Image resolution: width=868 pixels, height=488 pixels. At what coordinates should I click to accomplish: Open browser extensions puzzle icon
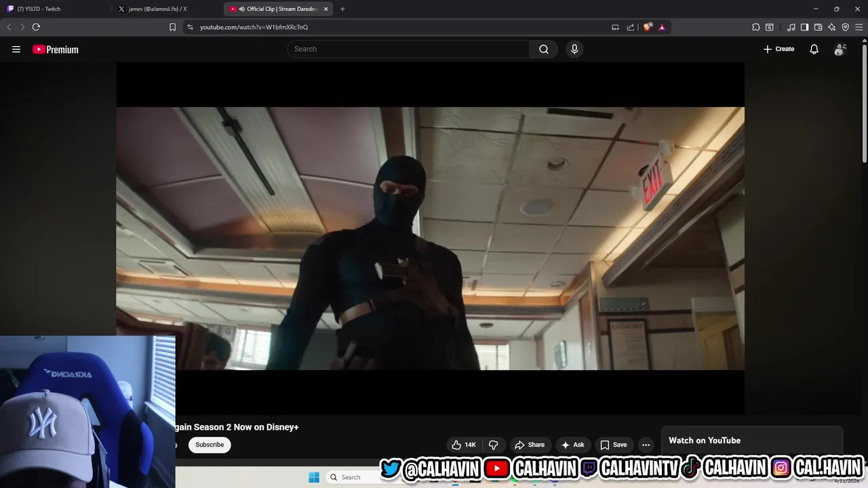(x=755, y=27)
